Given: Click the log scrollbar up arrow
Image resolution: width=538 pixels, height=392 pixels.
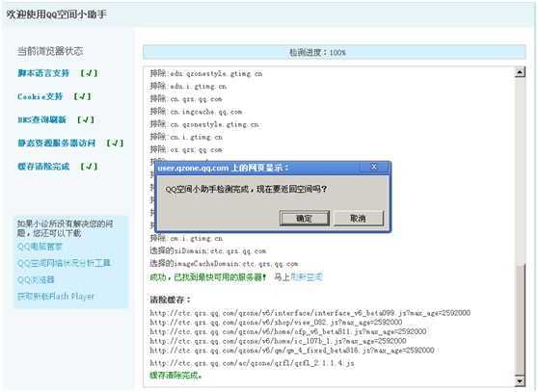Looking at the screenshot, I should pyautogui.click(x=520, y=72).
